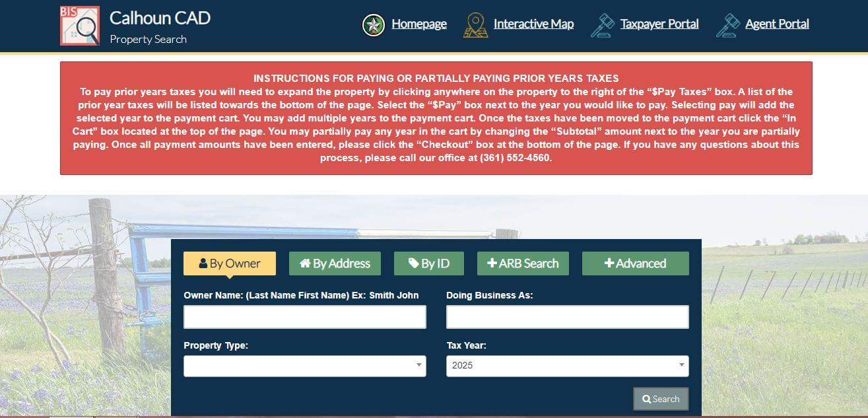868x418 pixels.
Task: Open the Tax Year dropdown showing 2025
Action: 567,366
